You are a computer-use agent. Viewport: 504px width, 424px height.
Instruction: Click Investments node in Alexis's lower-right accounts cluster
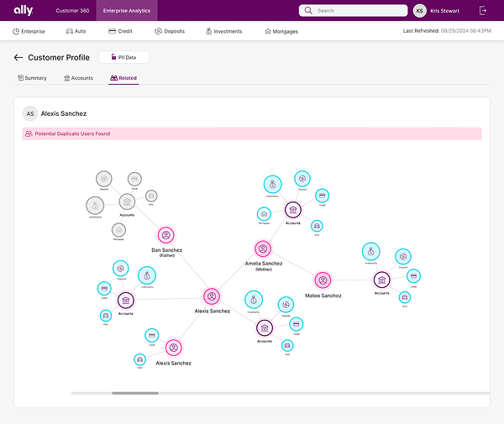[x=254, y=300]
